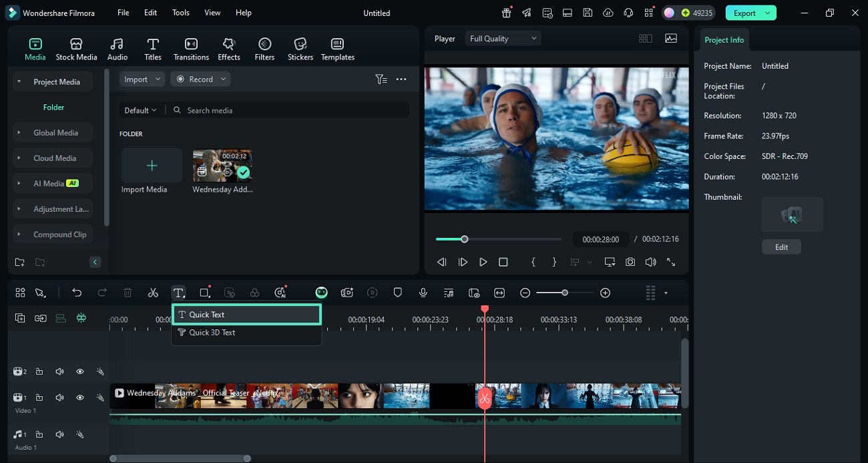
Task: Click the Edit thumbnail button
Action: (x=781, y=247)
